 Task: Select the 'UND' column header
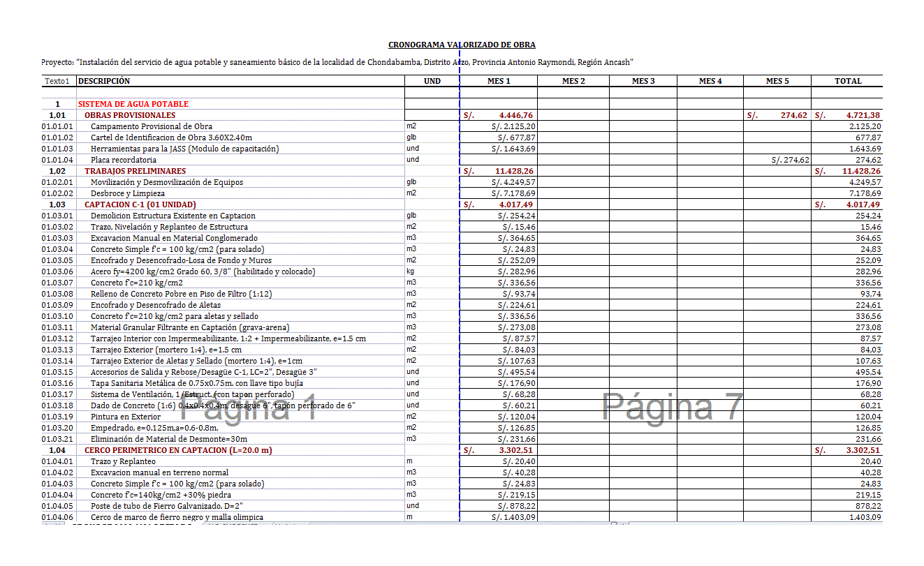click(x=432, y=81)
